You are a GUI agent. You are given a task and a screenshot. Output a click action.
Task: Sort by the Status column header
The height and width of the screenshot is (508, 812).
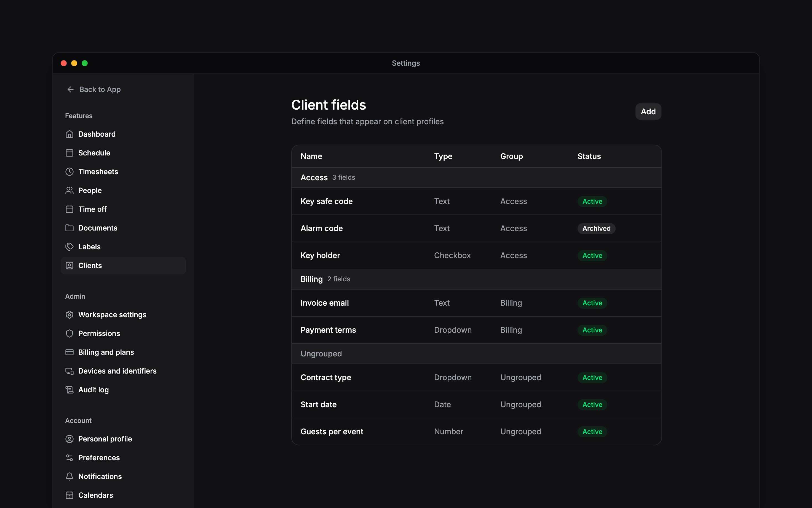coord(589,156)
